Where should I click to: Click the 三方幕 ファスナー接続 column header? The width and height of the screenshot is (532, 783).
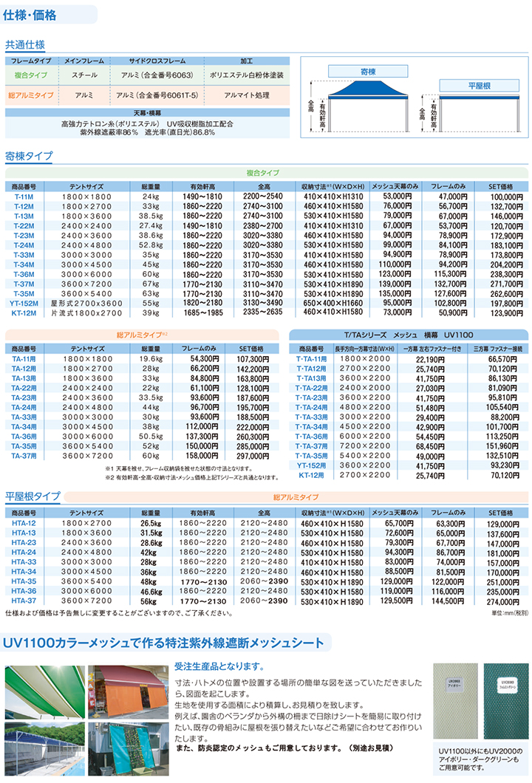click(497, 349)
